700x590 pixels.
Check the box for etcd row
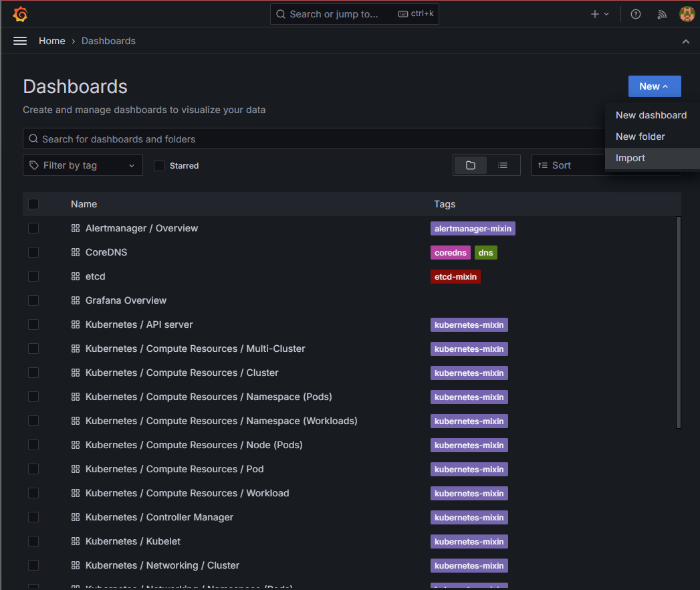click(x=33, y=276)
